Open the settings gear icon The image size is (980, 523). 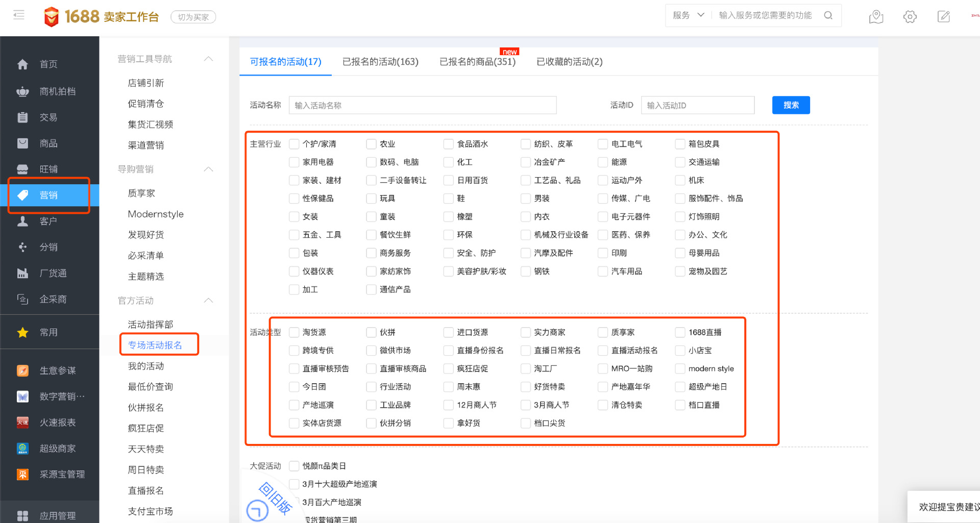click(910, 17)
